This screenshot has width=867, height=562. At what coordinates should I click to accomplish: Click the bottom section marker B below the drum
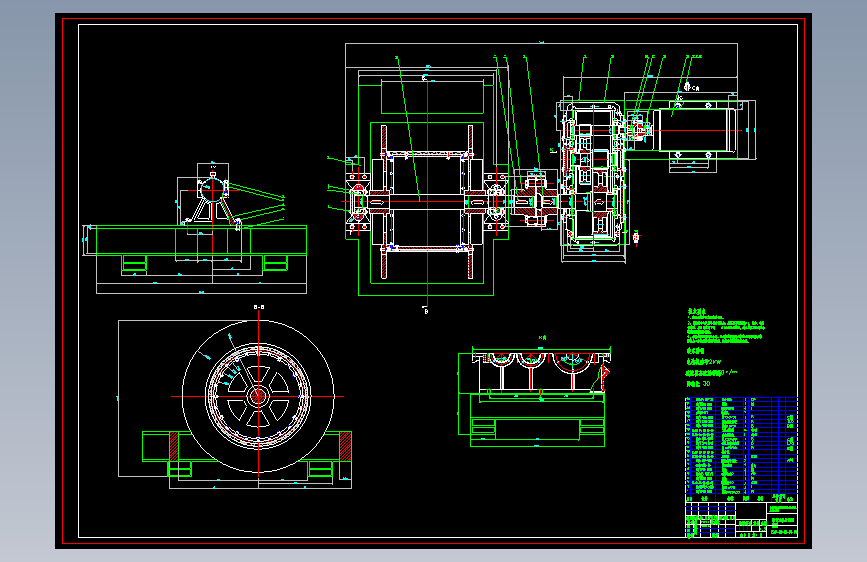tap(426, 310)
